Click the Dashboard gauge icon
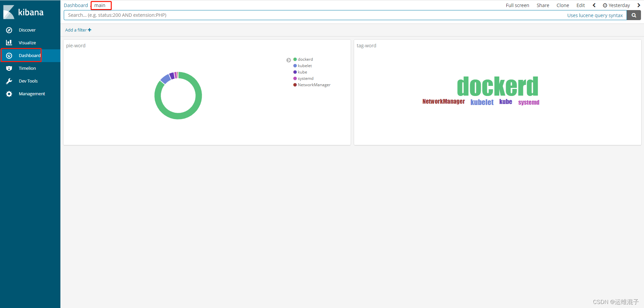The height and width of the screenshot is (308, 644). (x=9, y=56)
